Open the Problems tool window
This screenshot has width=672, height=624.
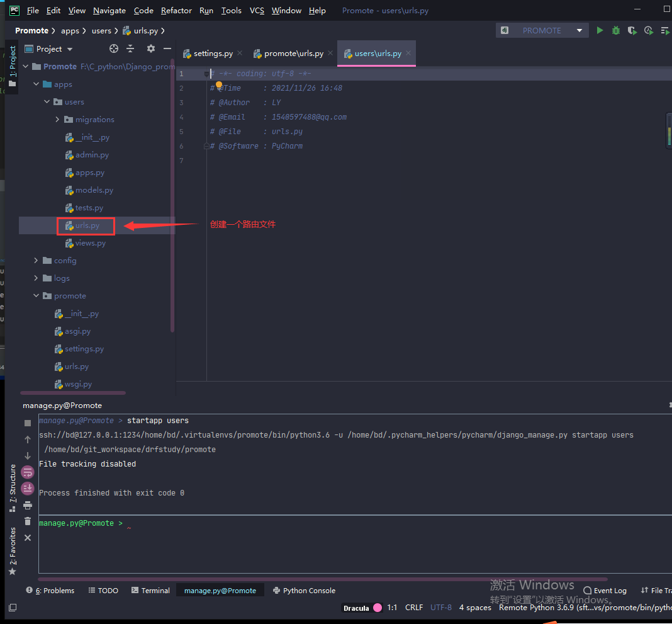[50, 591]
